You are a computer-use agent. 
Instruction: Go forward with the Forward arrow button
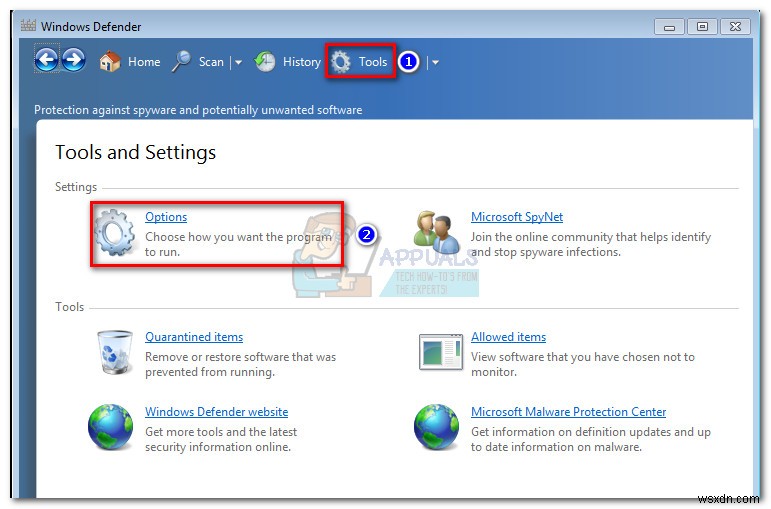pyautogui.click(x=74, y=60)
